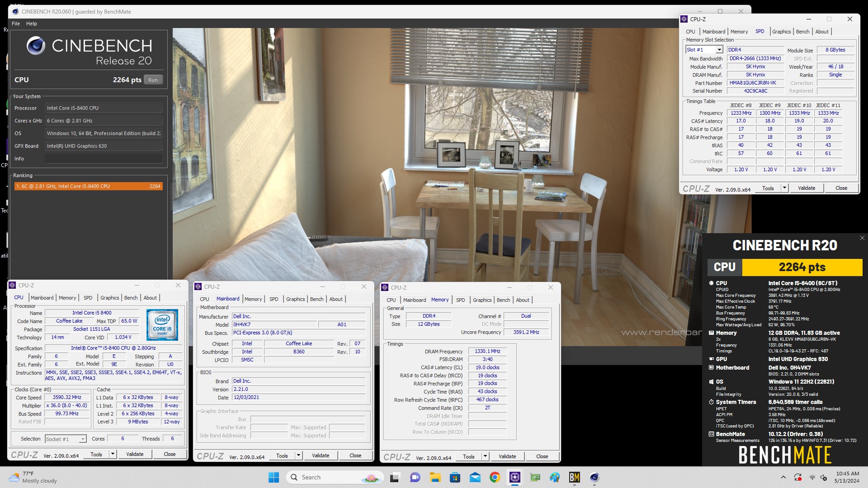Screen dimensions: 868x488
Task: Expand Tools arrow in the CPU-Z Memory window
Action: (x=485, y=456)
